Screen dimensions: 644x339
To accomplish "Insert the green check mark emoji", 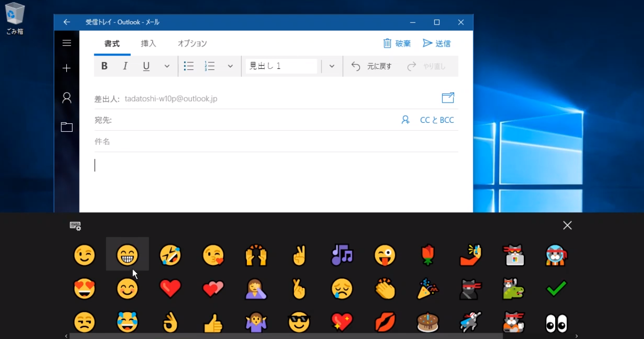I will click(556, 288).
